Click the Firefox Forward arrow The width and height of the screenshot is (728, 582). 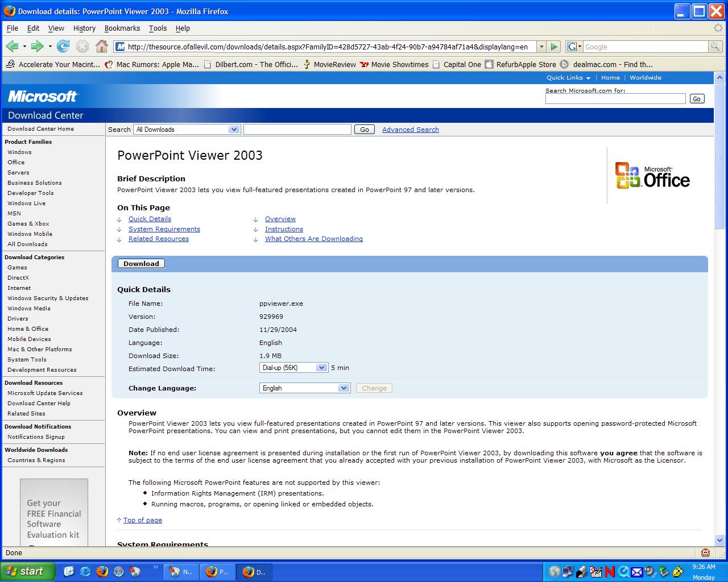coord(37,47)
